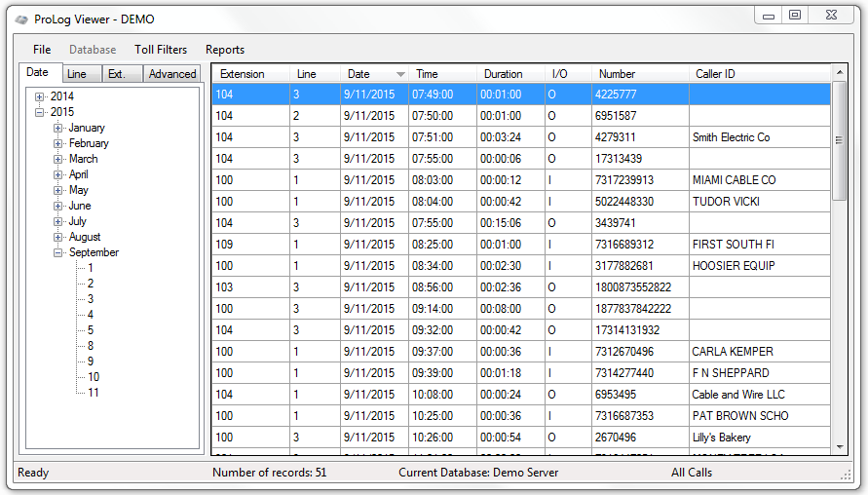Expand the June node
Image resolution: width=868 pixels, height=495 pixels.
(57, 206)
